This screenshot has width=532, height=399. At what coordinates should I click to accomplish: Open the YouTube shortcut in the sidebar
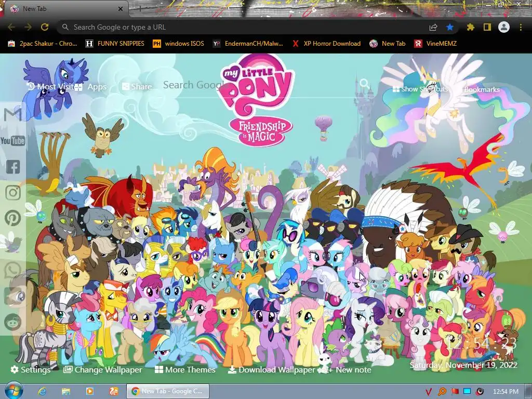[x=13, y=140]
